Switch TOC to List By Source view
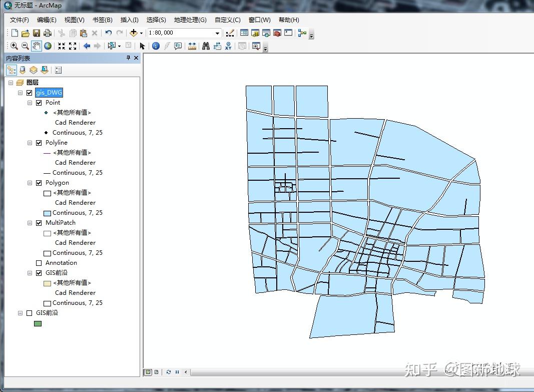This screenshot has width=534, height=392. click(x=22, y=70)
